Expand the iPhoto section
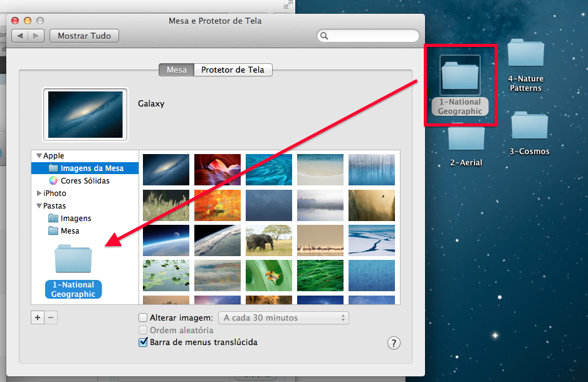This screenshot has height=382, width=588. click(39, 194)
